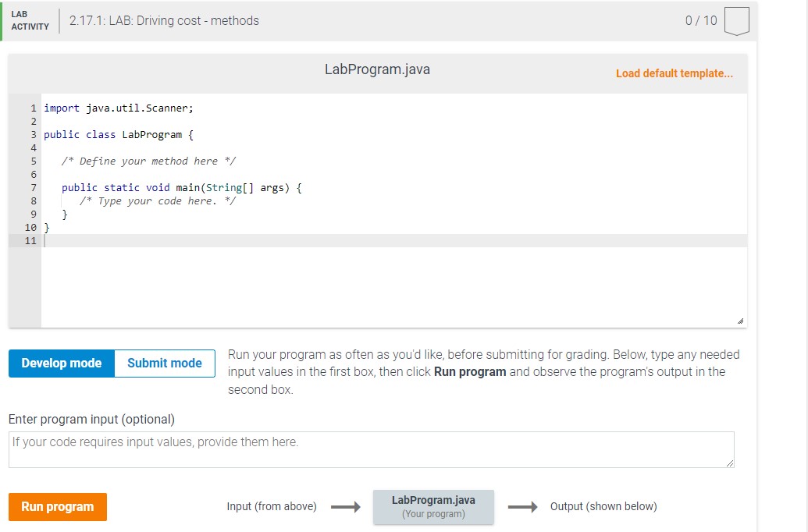
Task: Click the LabProgram.java file box in diagram
Action: [x=433, y=506]
